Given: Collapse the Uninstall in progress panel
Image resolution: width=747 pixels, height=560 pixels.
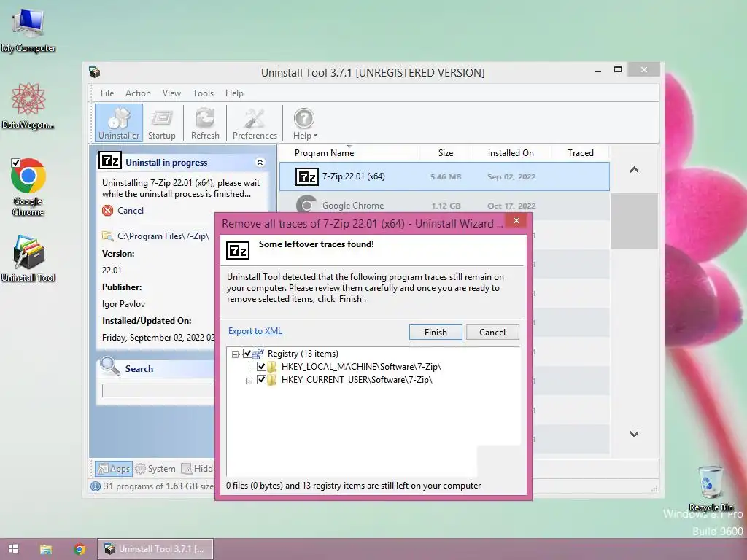Looking at the screenshot, I should point(260,163).
